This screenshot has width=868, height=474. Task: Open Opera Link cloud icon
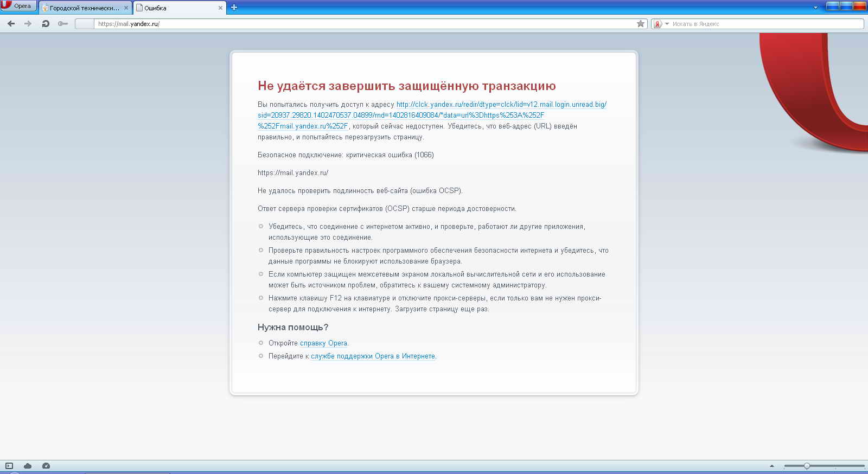click(28, 466)
